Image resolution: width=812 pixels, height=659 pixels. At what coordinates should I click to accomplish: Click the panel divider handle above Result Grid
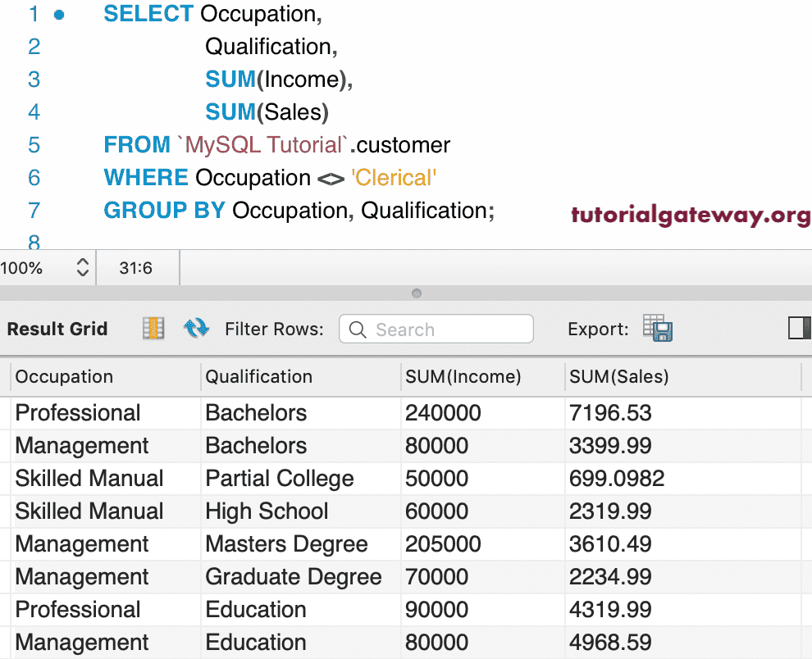coord(416,293)
